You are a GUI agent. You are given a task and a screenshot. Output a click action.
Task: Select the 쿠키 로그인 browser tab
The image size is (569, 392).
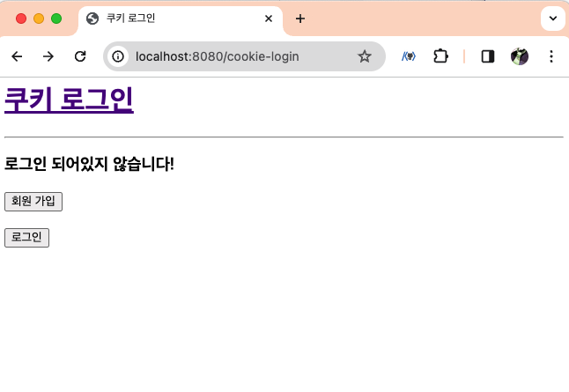click(x=181, y=18)
